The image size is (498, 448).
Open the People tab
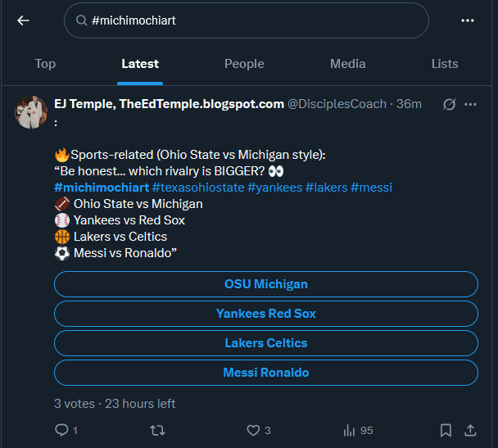click(x=244, y=64)
